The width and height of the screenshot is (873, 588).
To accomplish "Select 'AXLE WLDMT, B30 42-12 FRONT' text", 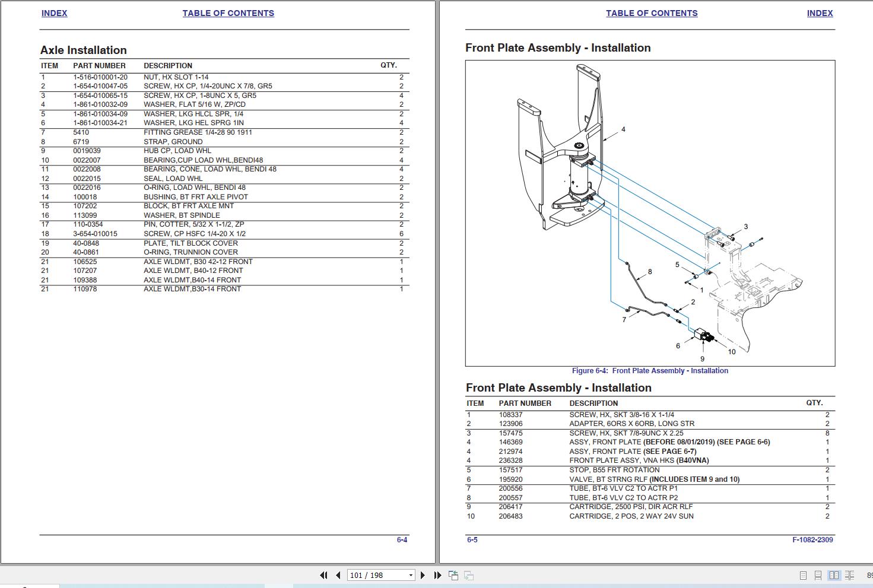I will pos(198,262).
